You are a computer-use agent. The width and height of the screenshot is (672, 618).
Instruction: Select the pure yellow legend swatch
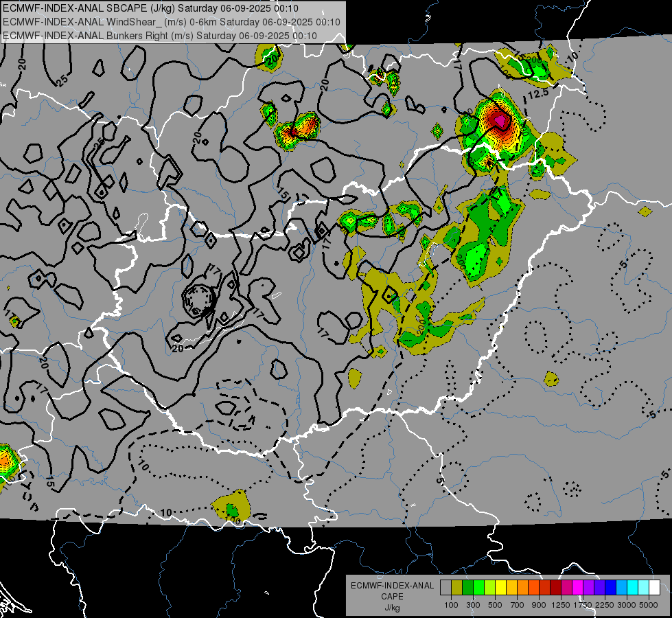coord(500,588)
